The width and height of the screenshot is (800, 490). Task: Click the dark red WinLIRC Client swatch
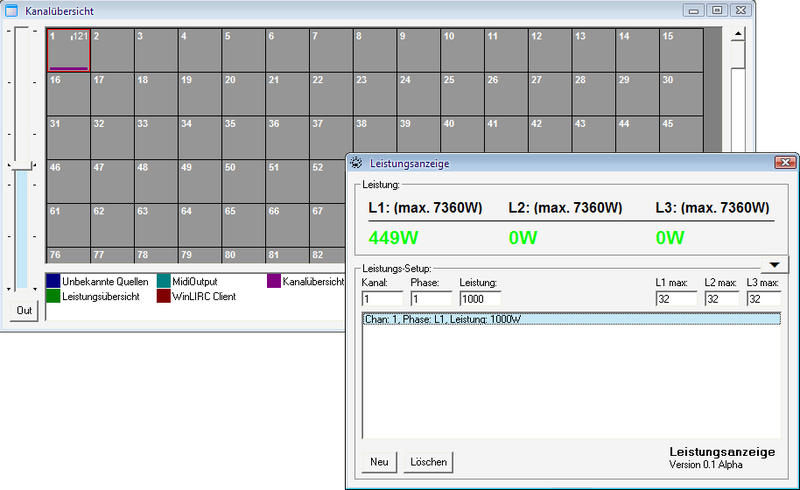[164, 297]
